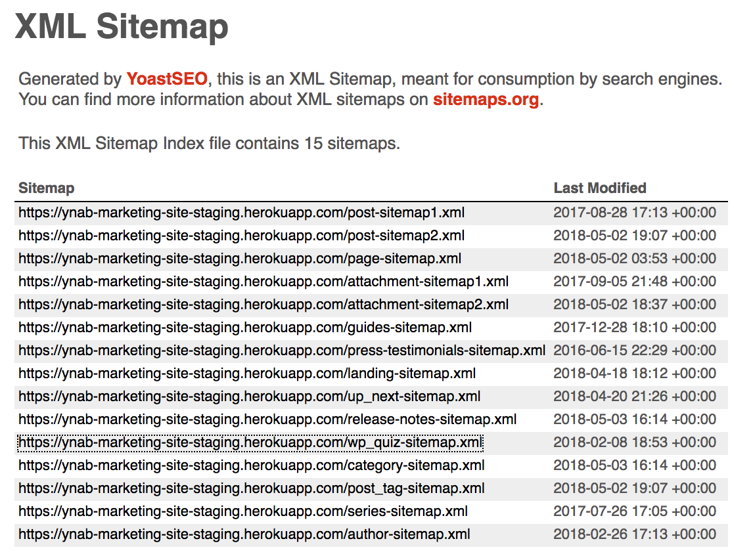This screenshot has height=560, width=730.
Task: Open the post-sitemap1.xml link
Action: [x=241, y=213]
